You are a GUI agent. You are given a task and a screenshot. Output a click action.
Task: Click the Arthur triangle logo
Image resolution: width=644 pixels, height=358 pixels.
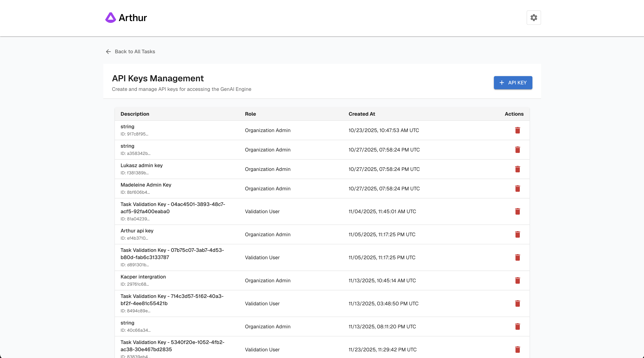tap(111, 17)
